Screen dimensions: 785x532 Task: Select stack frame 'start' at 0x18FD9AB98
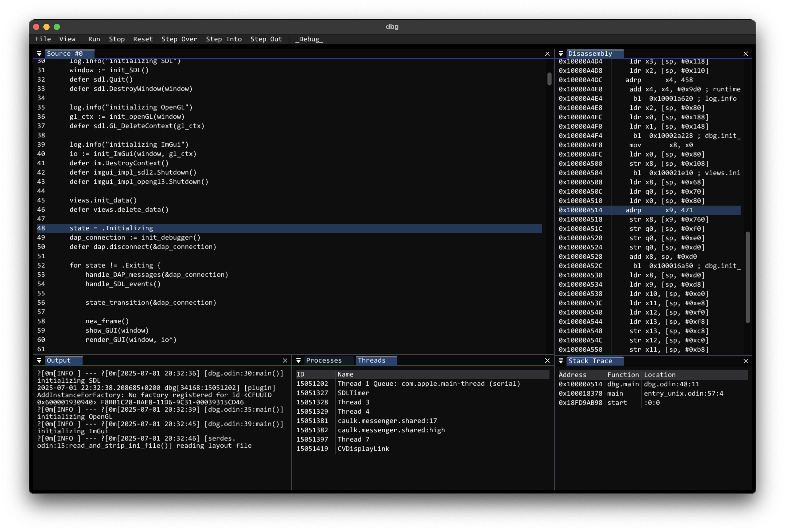[653, 403]
